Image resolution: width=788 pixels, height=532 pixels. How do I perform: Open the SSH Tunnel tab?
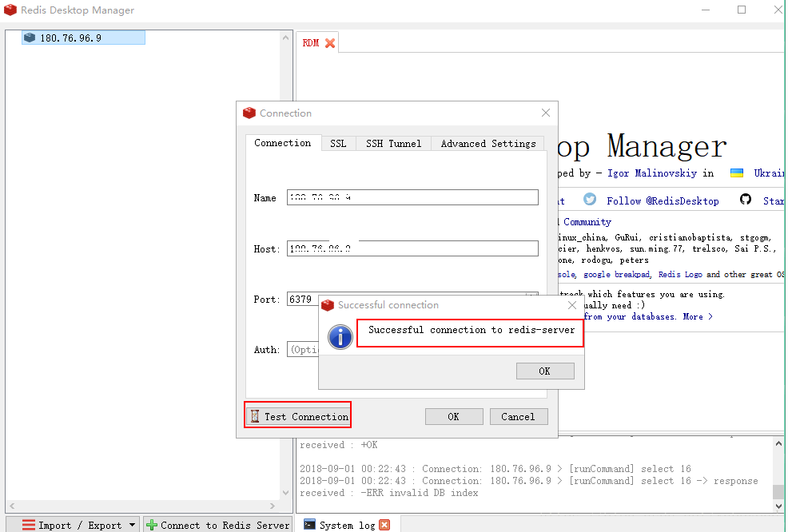click(393, 144)
